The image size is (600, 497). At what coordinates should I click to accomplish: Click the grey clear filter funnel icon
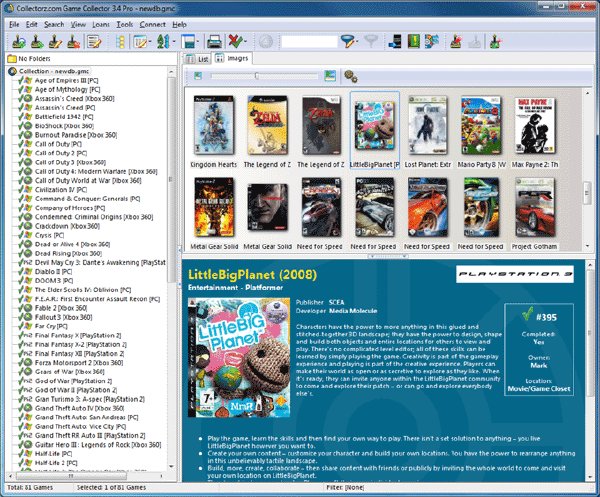pos(371,41)
